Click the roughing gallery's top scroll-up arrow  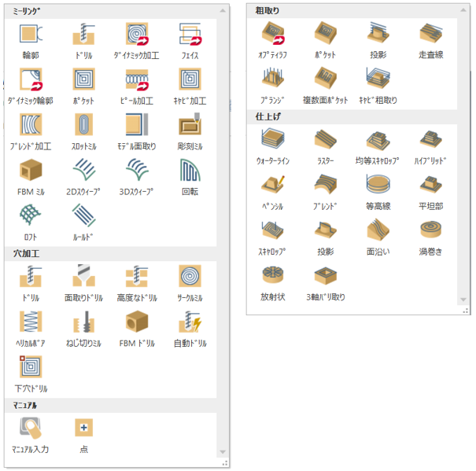[x=464, y=10]
